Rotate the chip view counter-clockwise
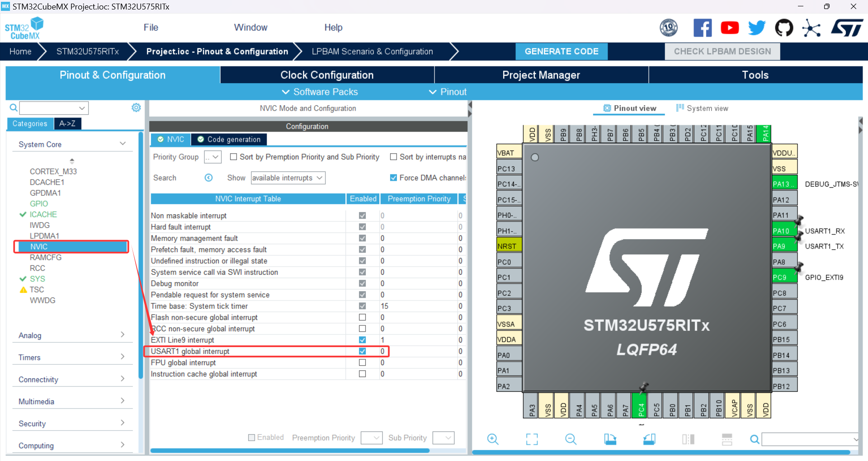 click(x=649, y=439)
